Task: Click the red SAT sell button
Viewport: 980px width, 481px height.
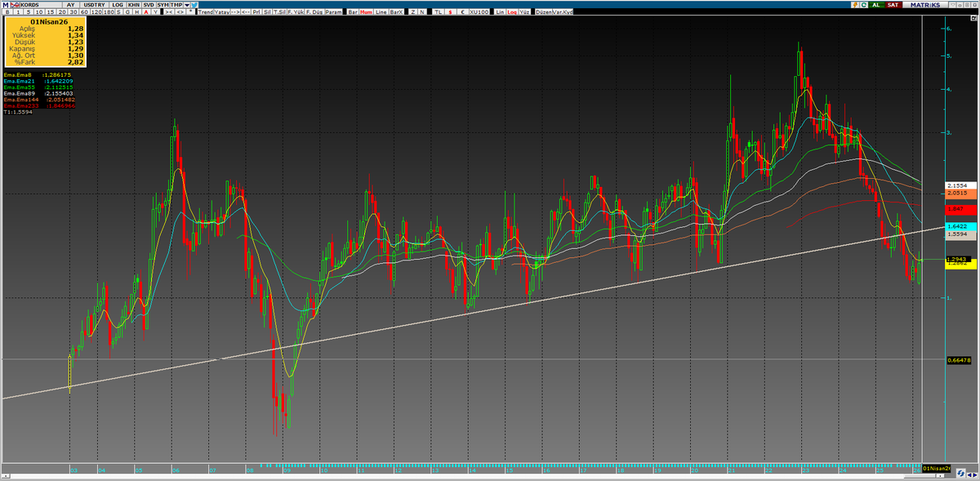Action: click(x=893, y=5)
